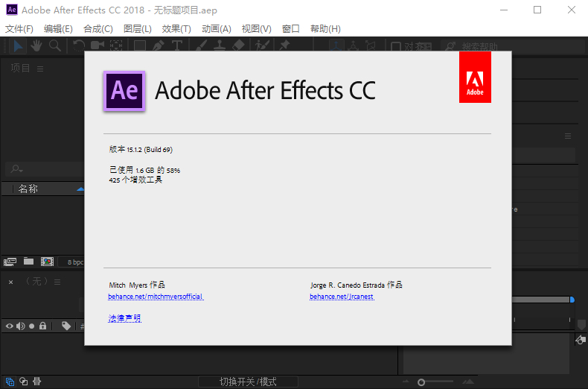Select the Pen tool
The image size is (588, 389).
pos(159,45)
